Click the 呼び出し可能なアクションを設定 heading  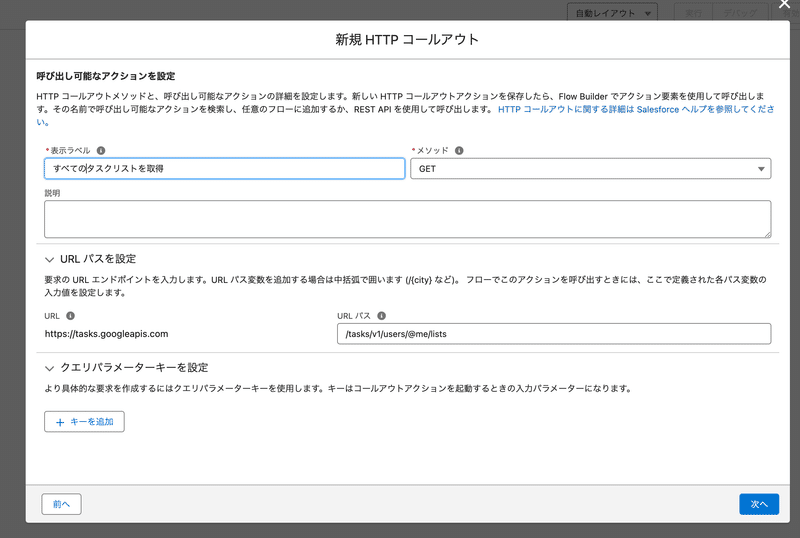click(x=106, y=76)
